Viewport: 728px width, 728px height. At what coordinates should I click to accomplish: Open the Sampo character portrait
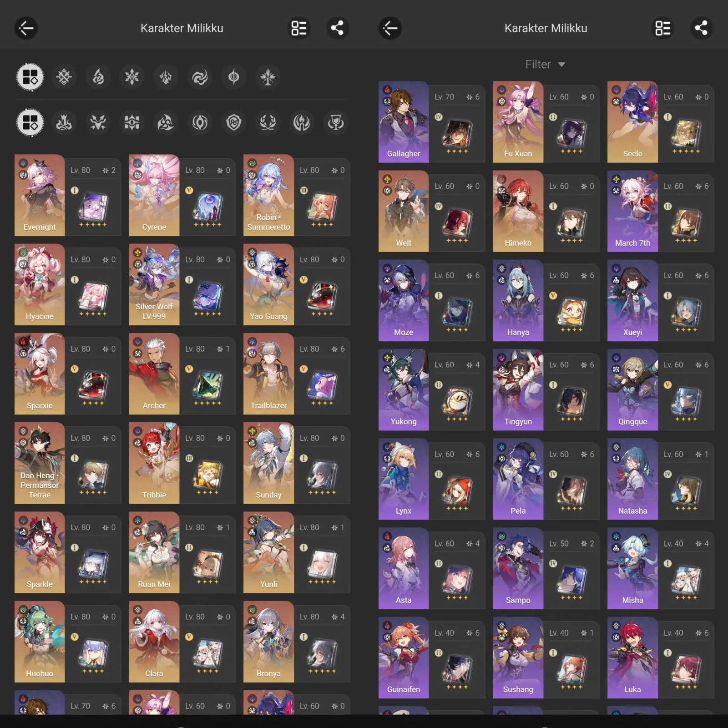click(x=518, y=568)
